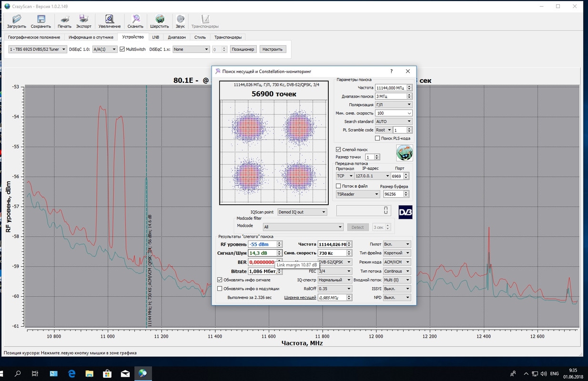Open the Modcode All dropdown
The image size is (588, 381).
click(303, 228)
